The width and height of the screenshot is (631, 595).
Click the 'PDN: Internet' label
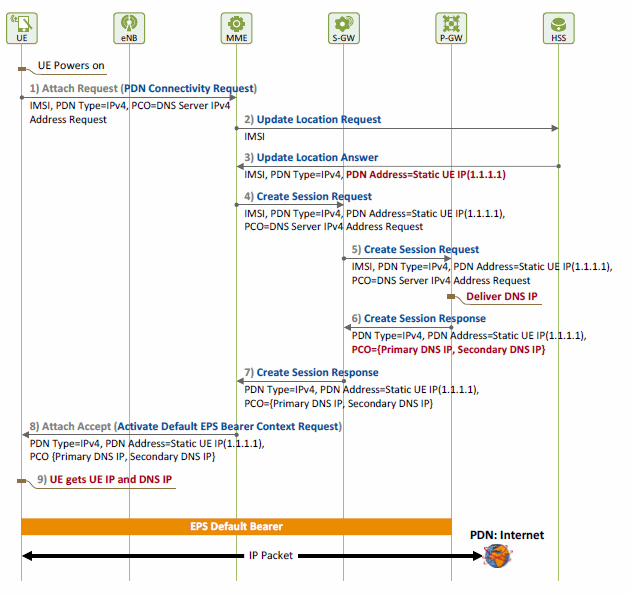tap(507, 535)
